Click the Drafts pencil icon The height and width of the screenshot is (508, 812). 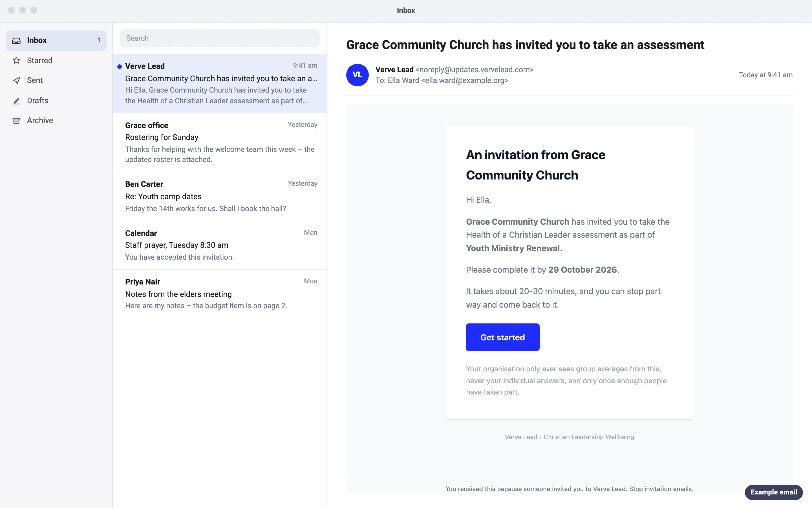coord(16,100)
